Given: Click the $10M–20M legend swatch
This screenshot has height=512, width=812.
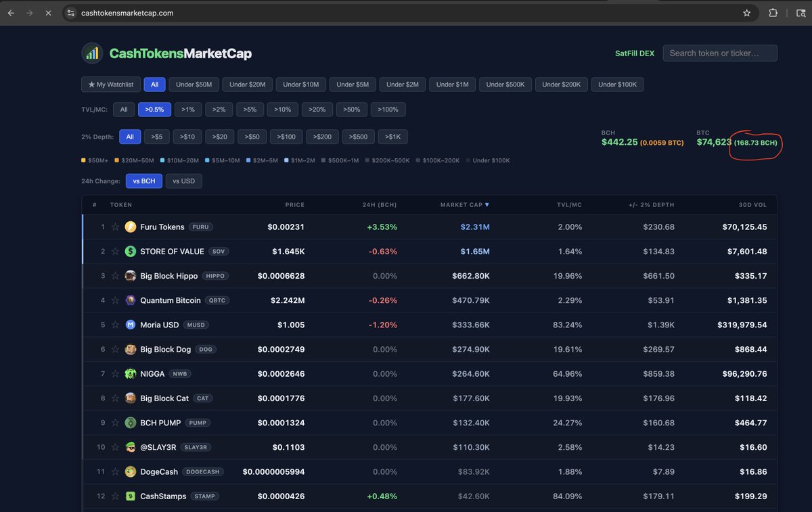Looking at the screenshot, I should point(162,160).
